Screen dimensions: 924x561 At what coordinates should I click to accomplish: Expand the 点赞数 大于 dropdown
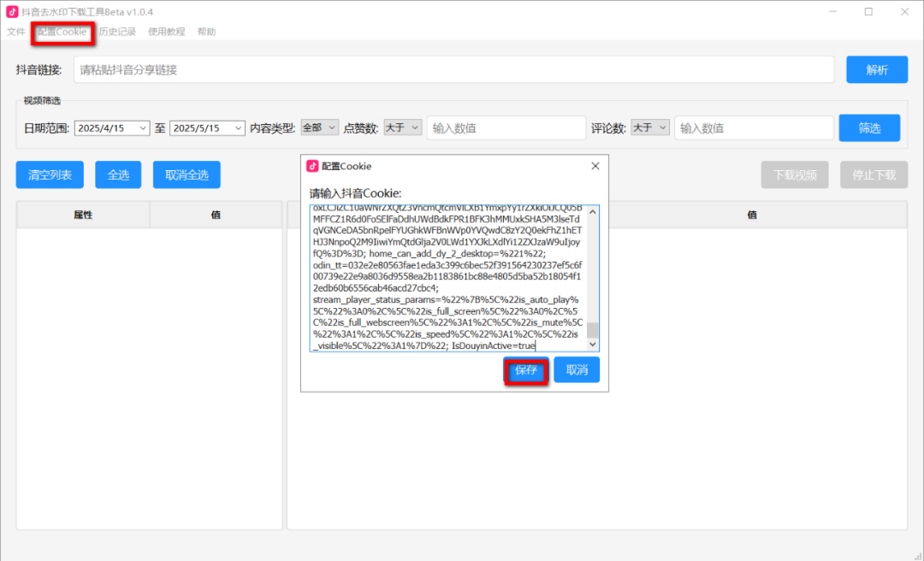(402, 127)
